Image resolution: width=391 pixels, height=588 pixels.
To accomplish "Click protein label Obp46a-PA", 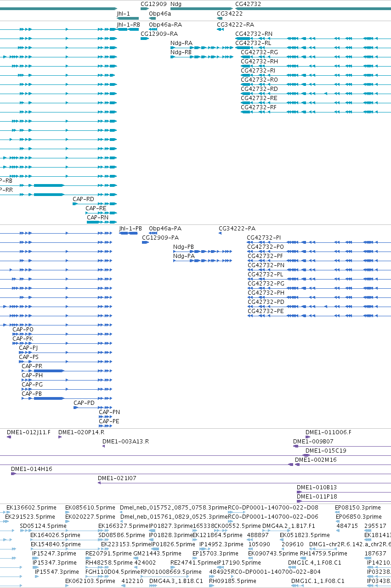I will pos(165,228).
